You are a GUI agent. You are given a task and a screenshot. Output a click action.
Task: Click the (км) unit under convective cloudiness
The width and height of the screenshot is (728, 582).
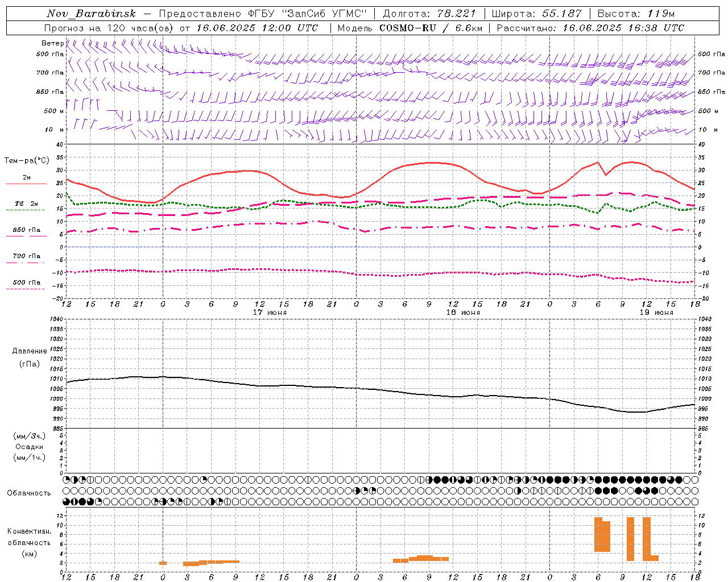(x=29, y=554)
